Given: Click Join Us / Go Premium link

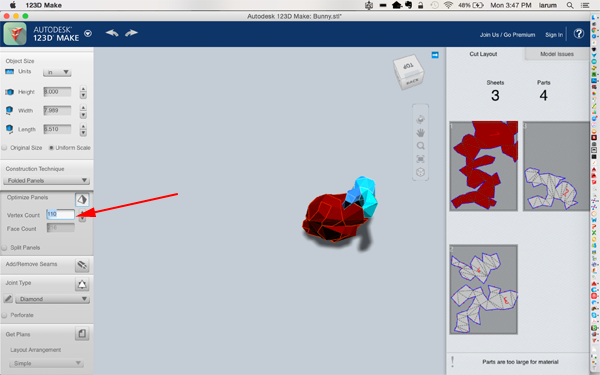Looking at the screenshot, I should click(x=507, y=35).
